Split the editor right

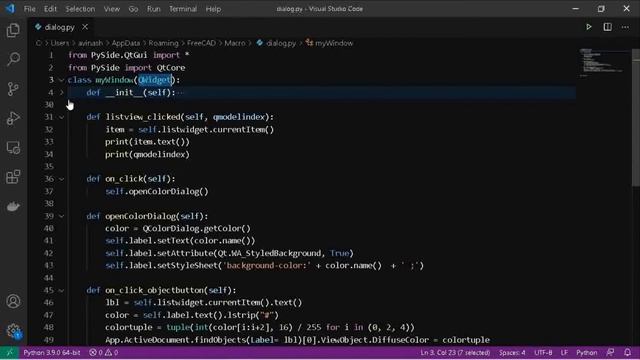607,27
